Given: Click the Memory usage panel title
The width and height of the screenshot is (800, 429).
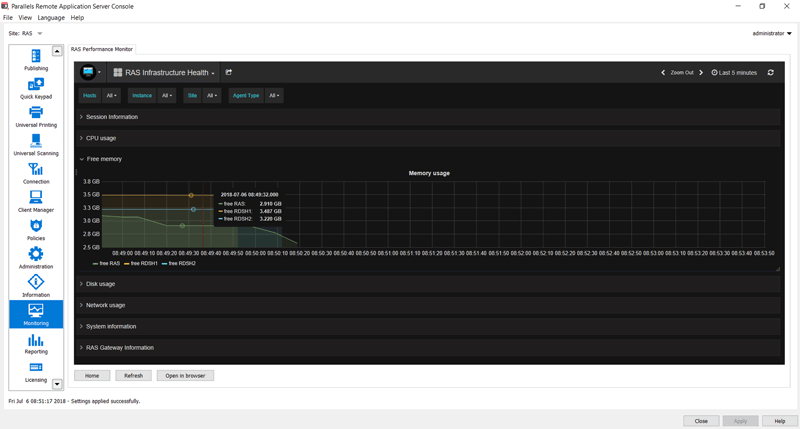Looking at the screenshot, I should click(429, 173).
